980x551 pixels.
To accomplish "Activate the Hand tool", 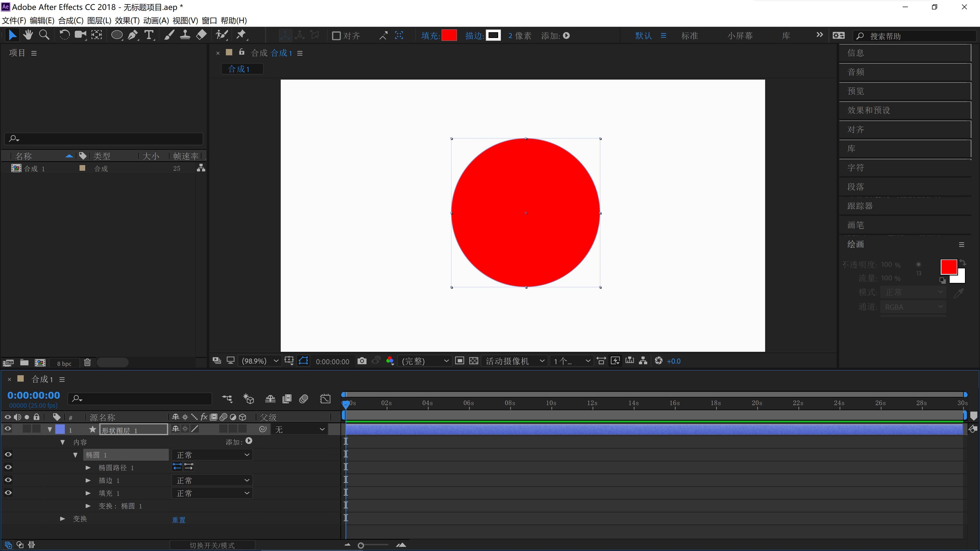I will pyautogui.click(x=28, y=35).
